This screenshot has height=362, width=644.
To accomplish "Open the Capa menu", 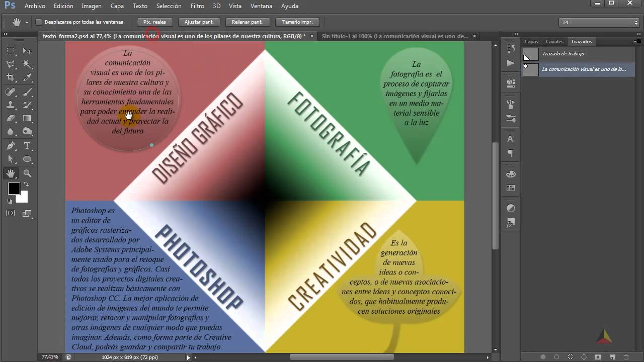I will [117, 6].
